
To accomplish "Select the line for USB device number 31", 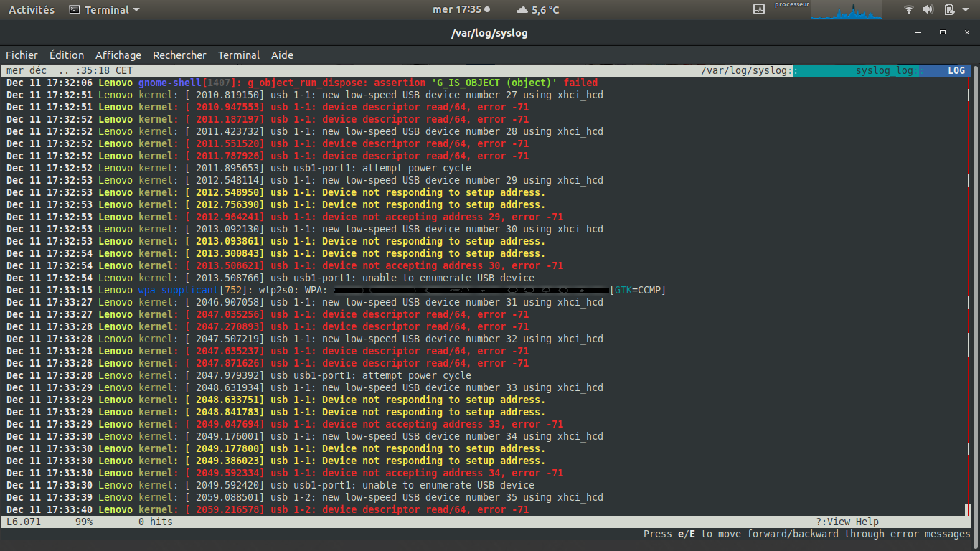I will point(305,302).
